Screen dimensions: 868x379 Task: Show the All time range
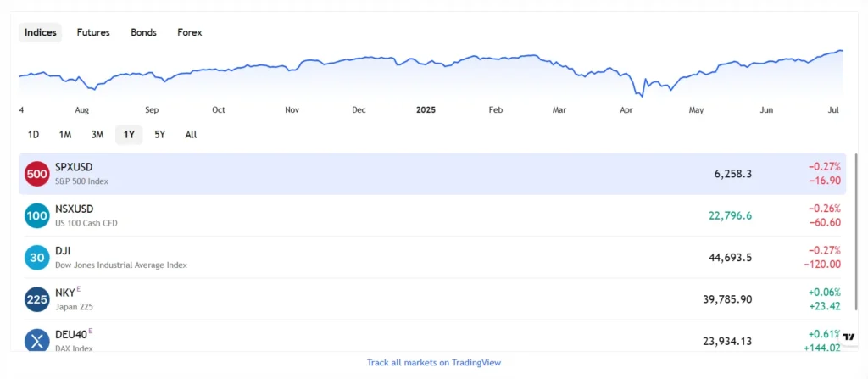point(191,134)
